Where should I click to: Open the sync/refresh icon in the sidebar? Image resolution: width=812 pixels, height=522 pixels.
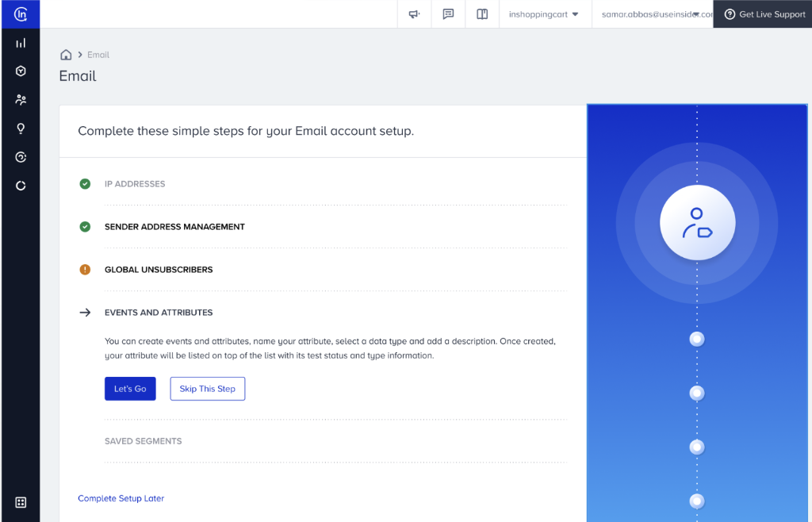click(20, 185)
